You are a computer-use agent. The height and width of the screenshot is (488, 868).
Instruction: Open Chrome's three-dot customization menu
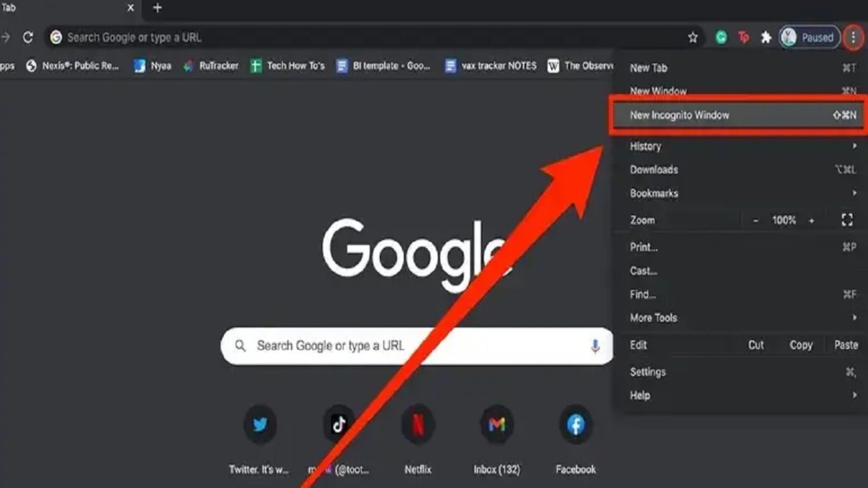(854, 37)
